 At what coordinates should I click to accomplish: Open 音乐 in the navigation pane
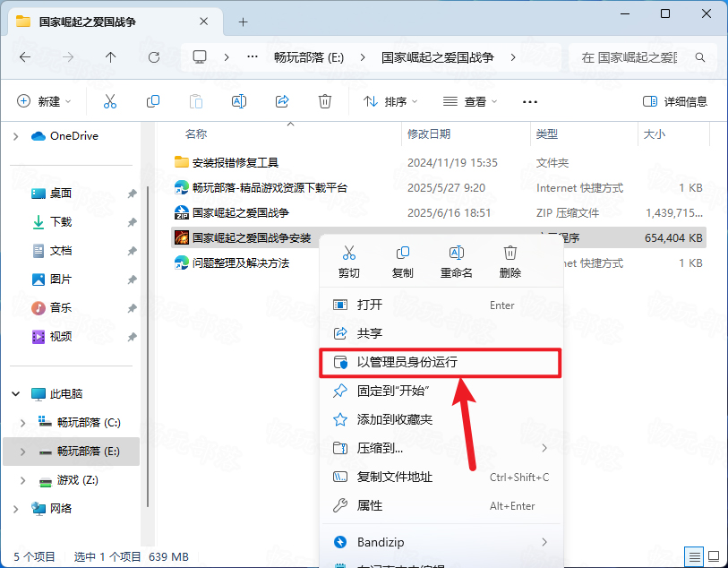click(x=60, y=308)
